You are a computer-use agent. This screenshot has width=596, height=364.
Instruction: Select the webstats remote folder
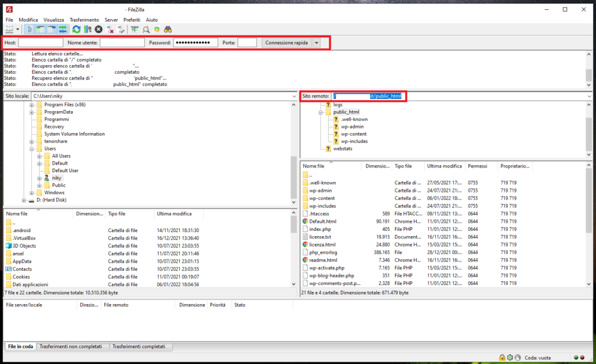[342, 149]
